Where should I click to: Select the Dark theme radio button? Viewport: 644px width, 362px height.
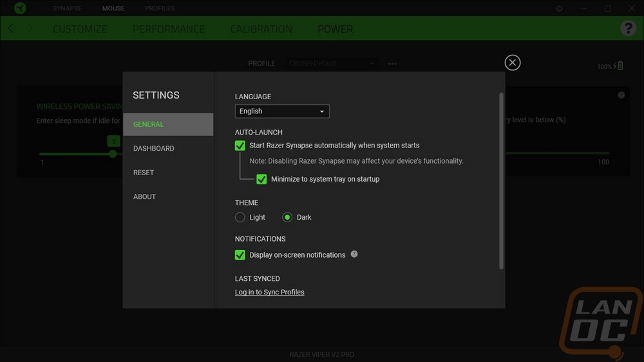point(287,217)
